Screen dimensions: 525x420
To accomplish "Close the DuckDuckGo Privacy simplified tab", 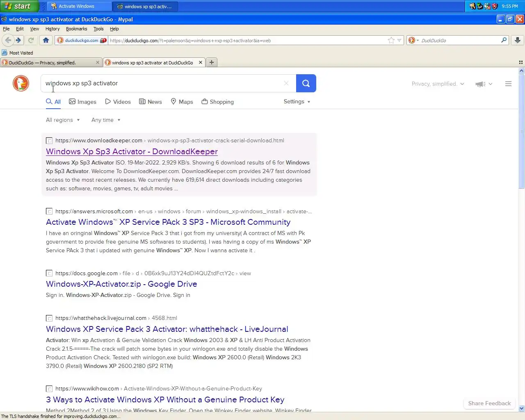I will pos(98,62).
